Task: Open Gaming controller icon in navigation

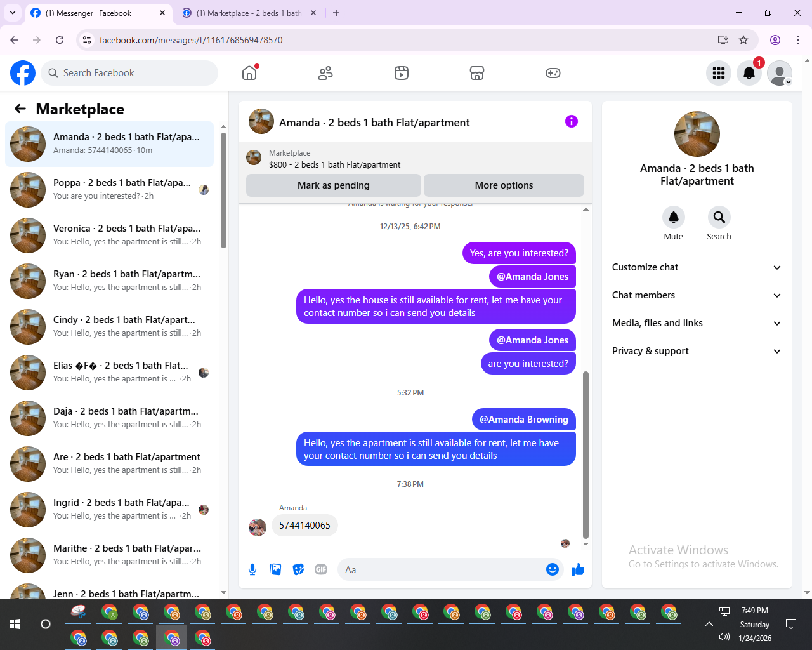Action: click(553, 73)
